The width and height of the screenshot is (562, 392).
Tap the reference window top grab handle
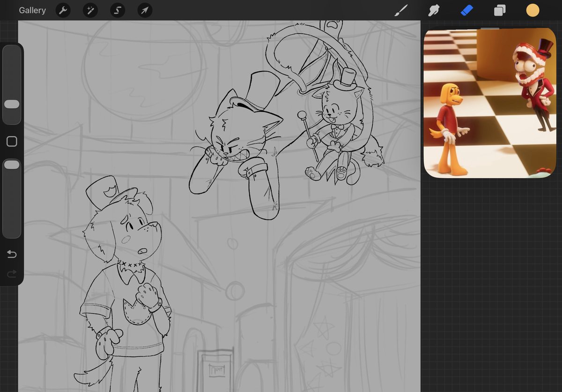coord(490,29)
